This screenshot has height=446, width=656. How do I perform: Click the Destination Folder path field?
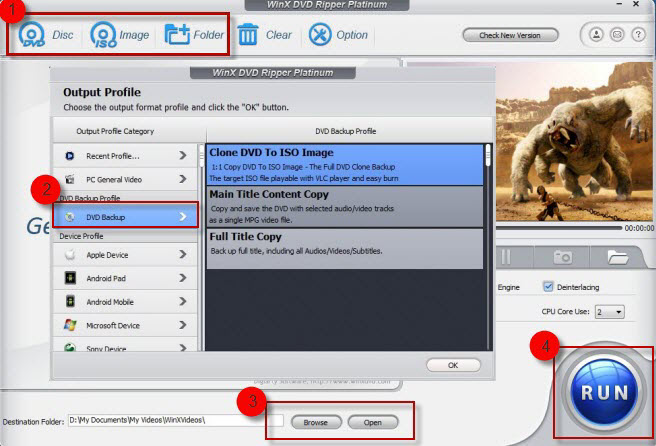pyautogui.click(x=176, y=420)
